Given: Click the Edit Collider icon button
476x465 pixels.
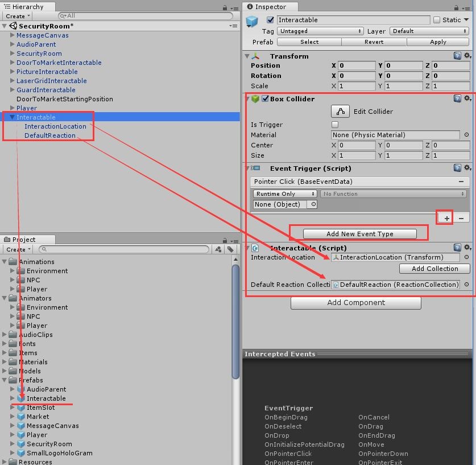Looking at the screenshot, I should [340, 112].
